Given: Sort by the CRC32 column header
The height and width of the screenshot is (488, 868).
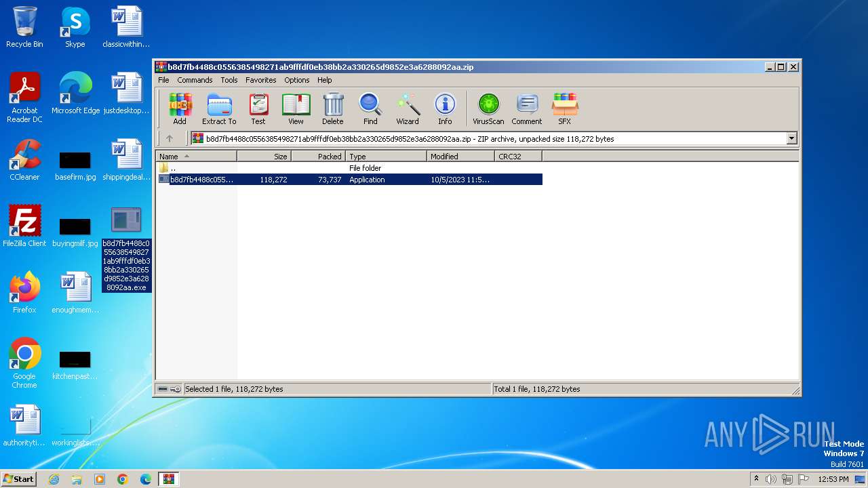Looking at the screenshot, I should click(x=519, y=156).
